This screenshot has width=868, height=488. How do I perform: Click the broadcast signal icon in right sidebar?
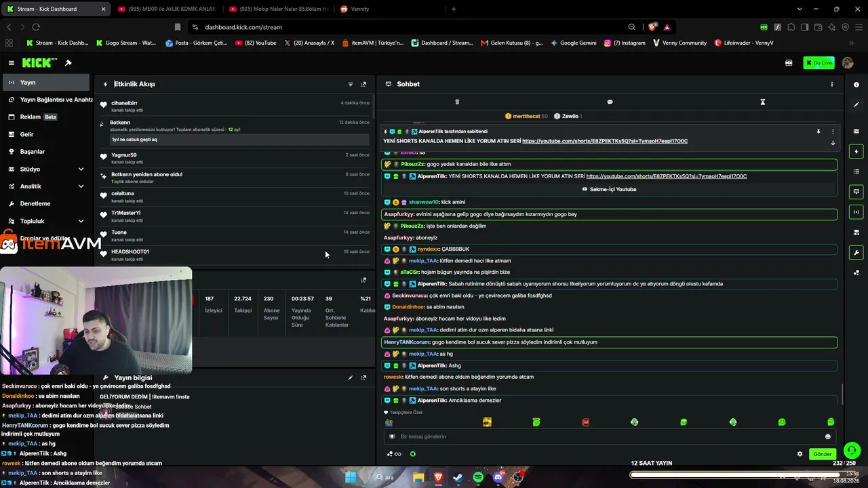click(x=856, y=212)
